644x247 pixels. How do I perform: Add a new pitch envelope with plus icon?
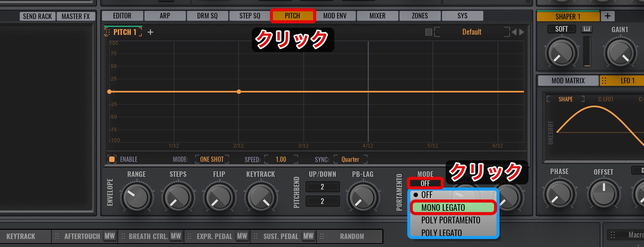[150, 32]
